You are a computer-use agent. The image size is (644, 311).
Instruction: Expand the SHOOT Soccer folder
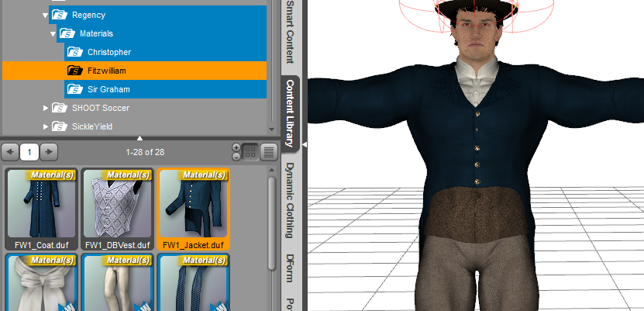point(46,108)
